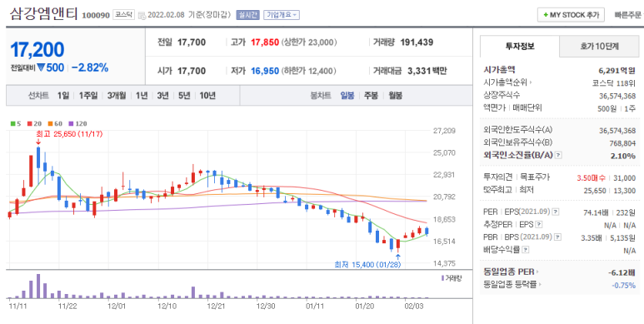Select the 투자정보 tab
This screenshot has height=324, width=644.
point(520,47)
